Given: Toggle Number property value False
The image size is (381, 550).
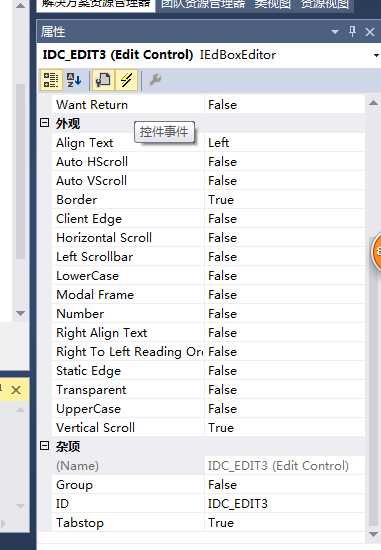Looking at the screenshot, I should pyautogui.click(x=285, y=314).
